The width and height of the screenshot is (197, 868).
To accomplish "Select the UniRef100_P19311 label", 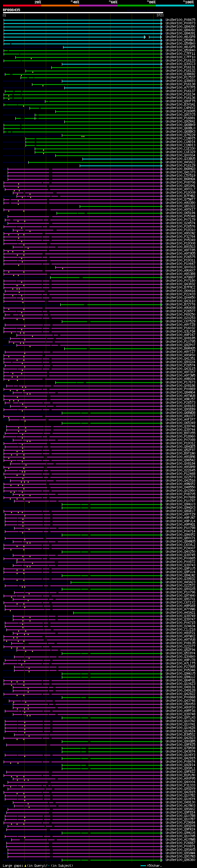I will pyautogui.click(x=180, y=260).
